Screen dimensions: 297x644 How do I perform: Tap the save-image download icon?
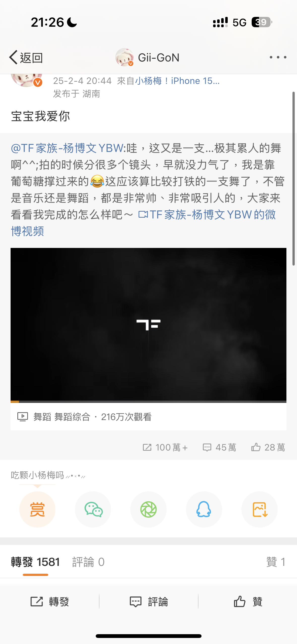point(259,509)
